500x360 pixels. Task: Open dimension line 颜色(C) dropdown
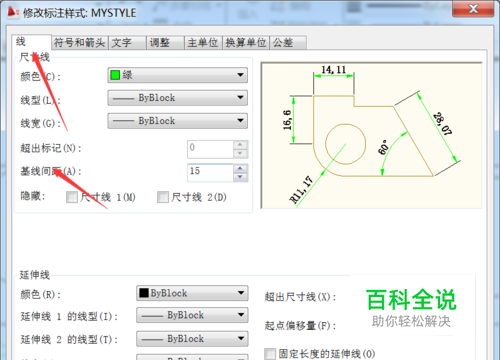177,75
